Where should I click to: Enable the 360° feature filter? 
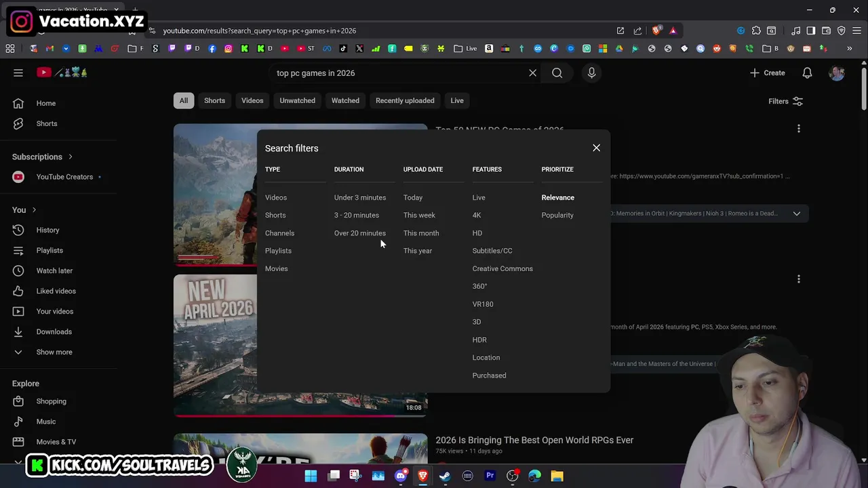479,286
